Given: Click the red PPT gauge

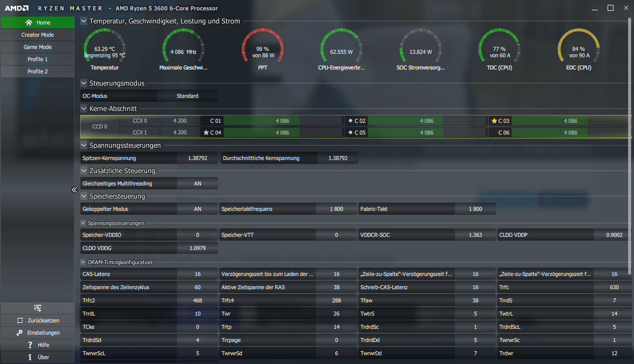Looking at the screenshot, I should point(263,49).
